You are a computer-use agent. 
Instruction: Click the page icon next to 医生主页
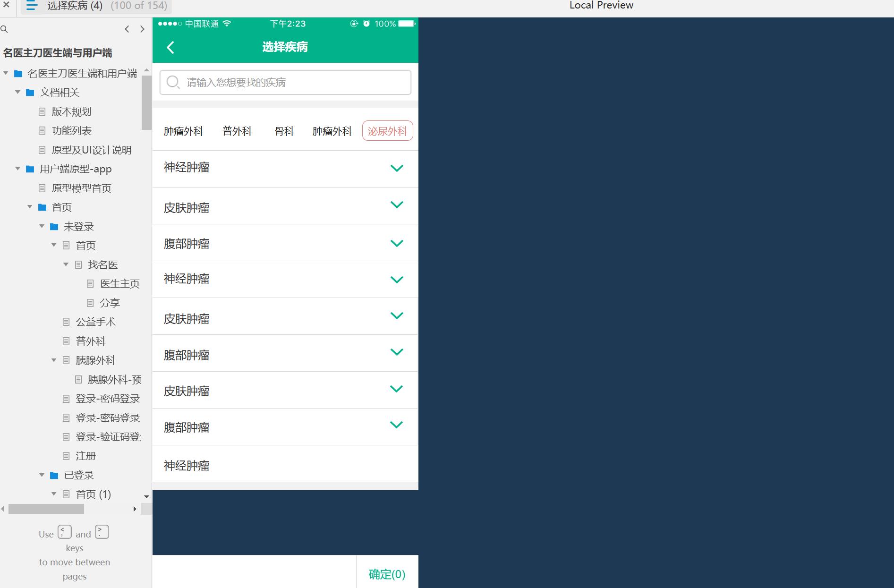click(90, 284)
